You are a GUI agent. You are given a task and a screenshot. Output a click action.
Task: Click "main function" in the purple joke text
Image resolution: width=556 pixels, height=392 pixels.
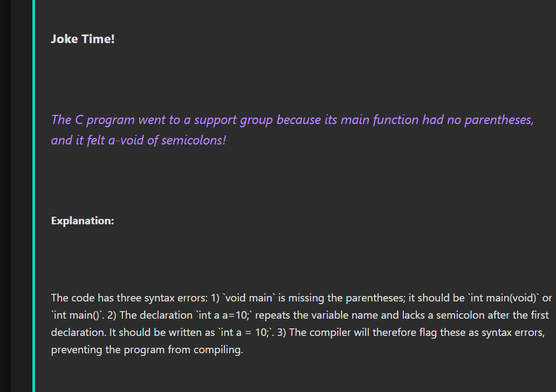tap(380, 120)
